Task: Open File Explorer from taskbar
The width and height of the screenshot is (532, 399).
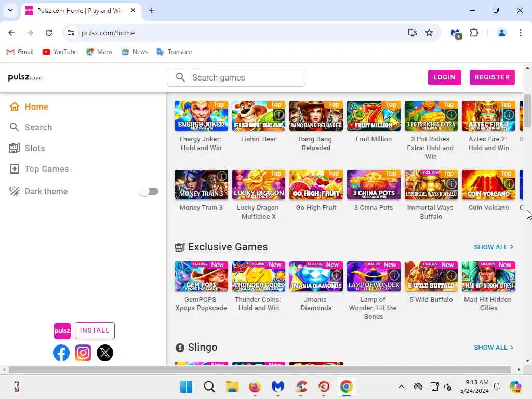Action: (232, 387)
